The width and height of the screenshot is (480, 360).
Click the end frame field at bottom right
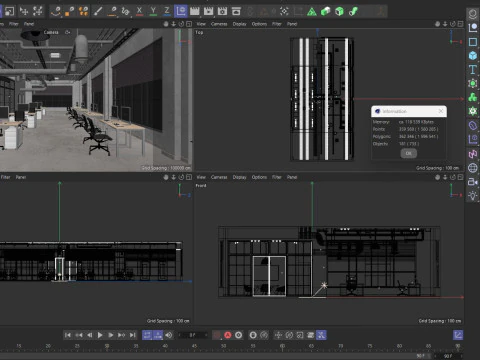pos(448,356)
